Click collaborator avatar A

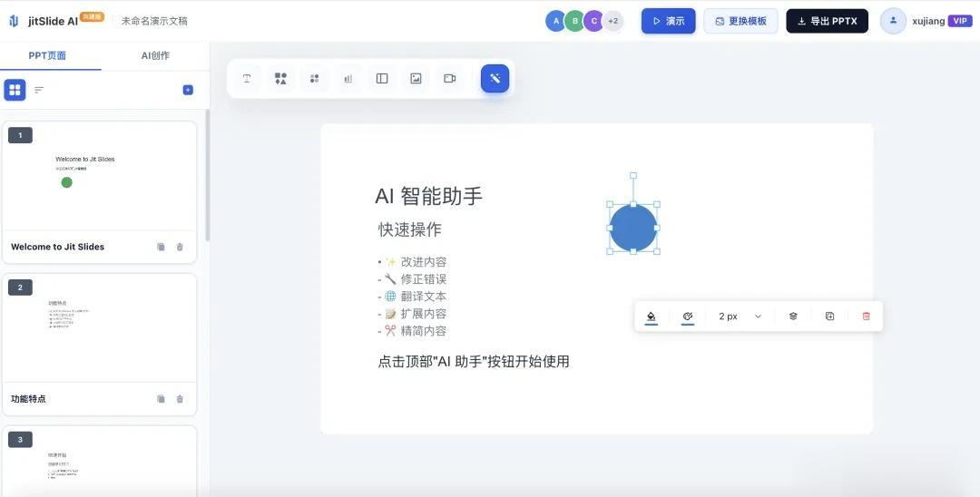[555, 21]
